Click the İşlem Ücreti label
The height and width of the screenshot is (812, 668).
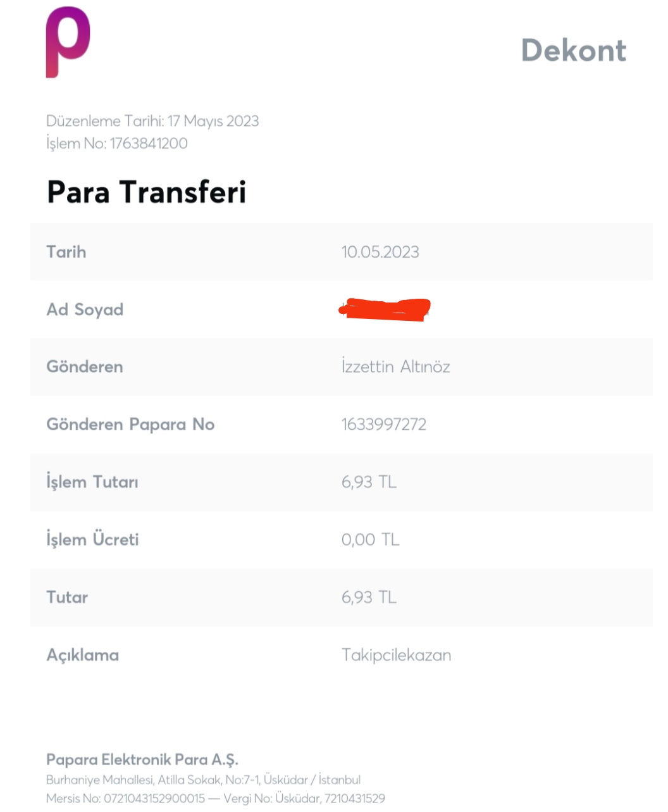(x=92, y=539)
